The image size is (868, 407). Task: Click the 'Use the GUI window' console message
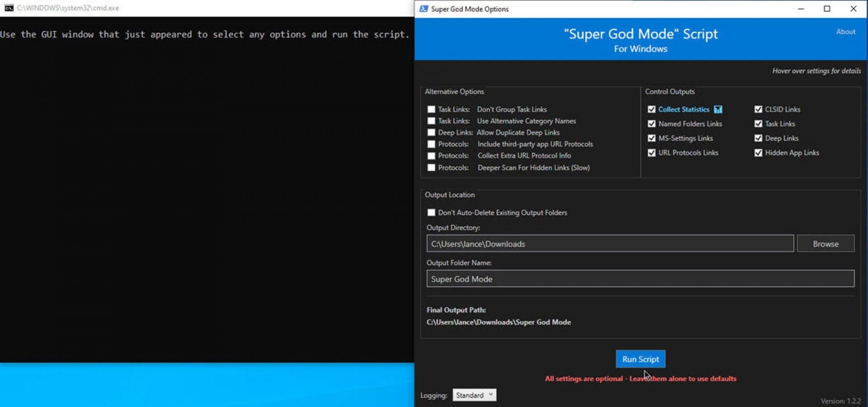[x=204, y=34]
